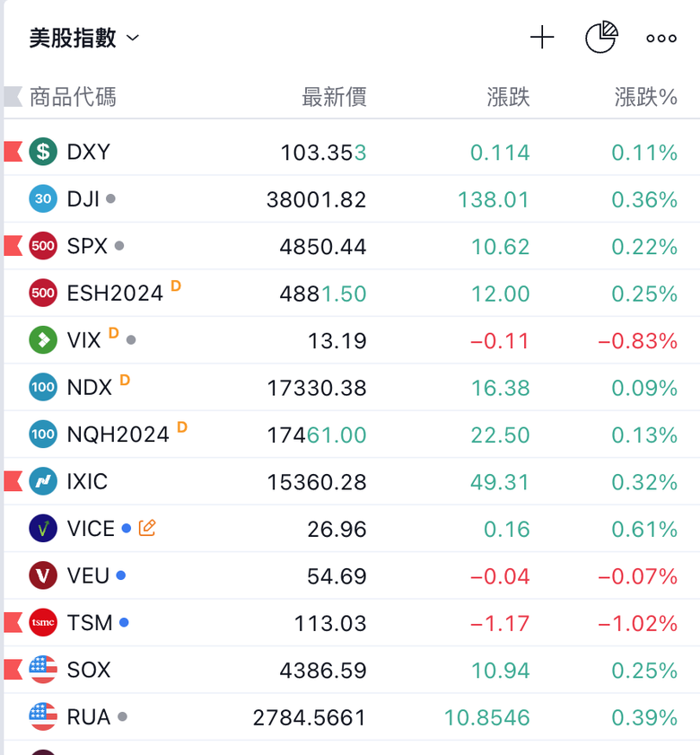
Task: Click the VIX green logo icon
Action: 43,340
